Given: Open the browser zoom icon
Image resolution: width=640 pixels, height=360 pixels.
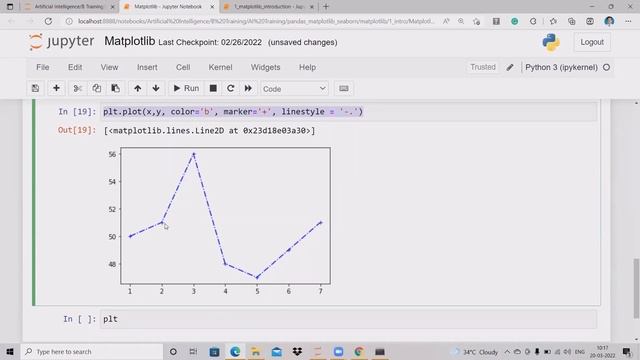Looking at the screenshot, I should [x=461, y=21].
